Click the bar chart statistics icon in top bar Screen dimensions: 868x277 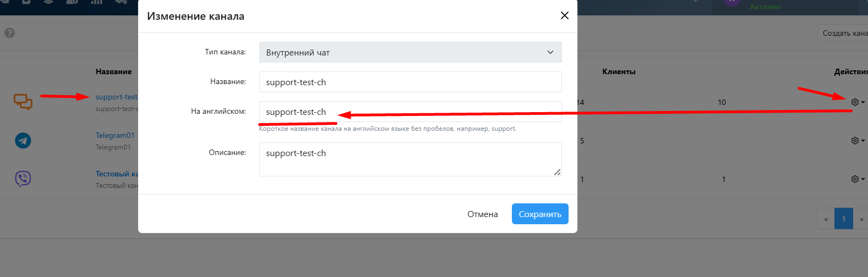(x=96, y=2)
